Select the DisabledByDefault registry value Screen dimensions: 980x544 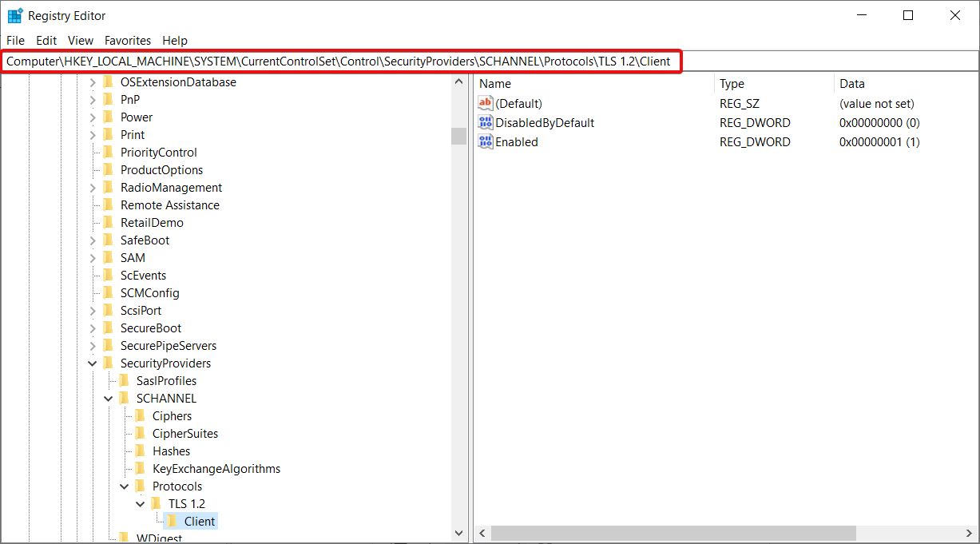(x=544, y=122)
